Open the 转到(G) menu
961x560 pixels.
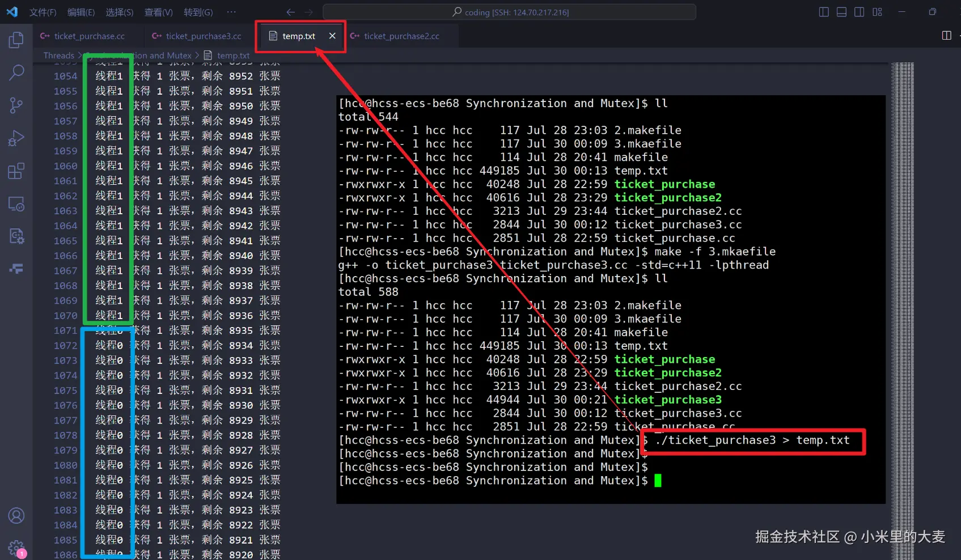(198, 12)
